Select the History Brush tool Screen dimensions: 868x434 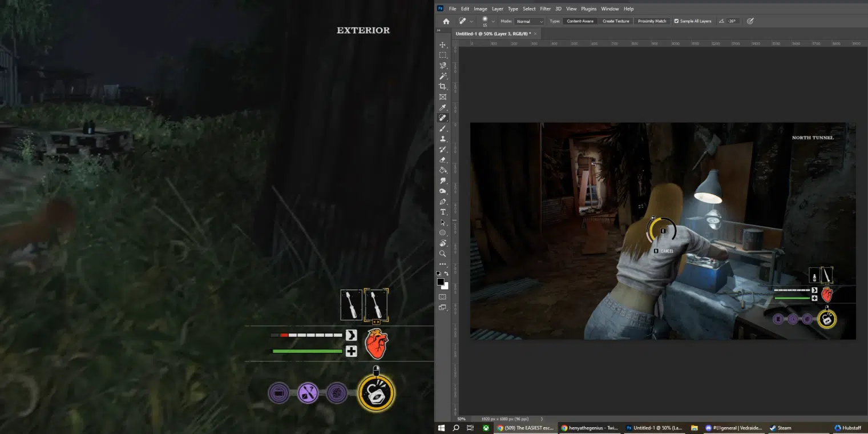442,149
